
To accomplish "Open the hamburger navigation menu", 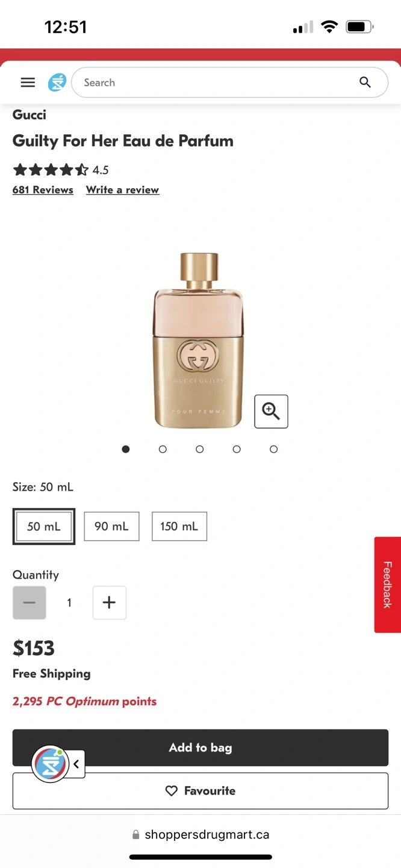I will [28, 83].
